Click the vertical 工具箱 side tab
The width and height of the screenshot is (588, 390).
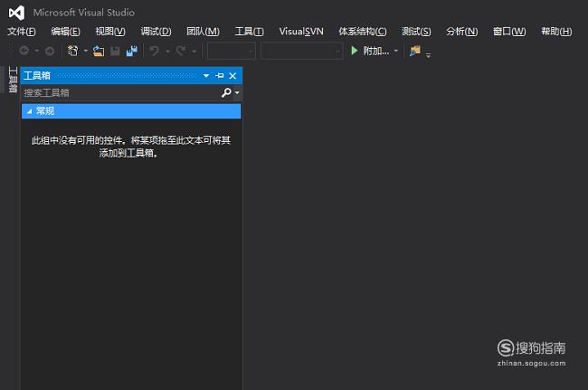coord(13,80)
